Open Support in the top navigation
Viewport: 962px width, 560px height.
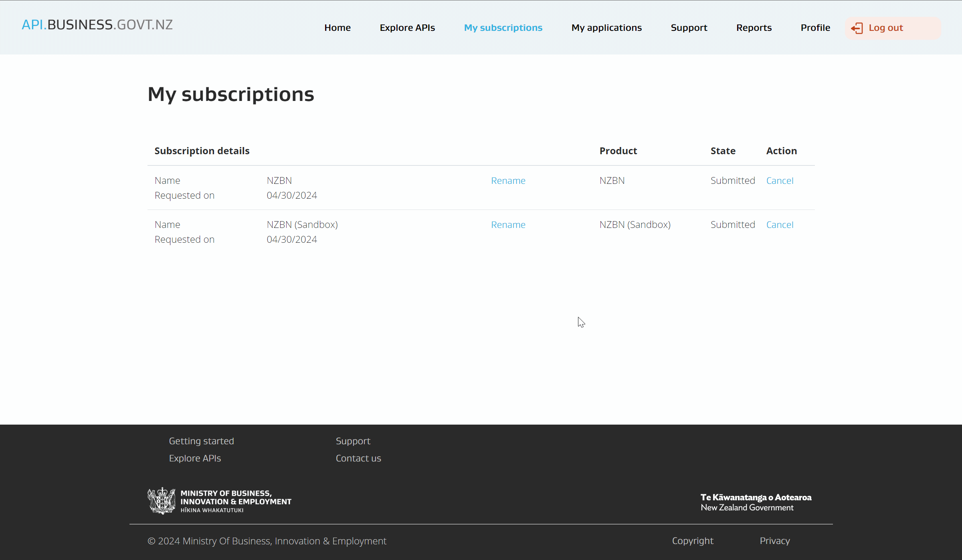[689, 28]
